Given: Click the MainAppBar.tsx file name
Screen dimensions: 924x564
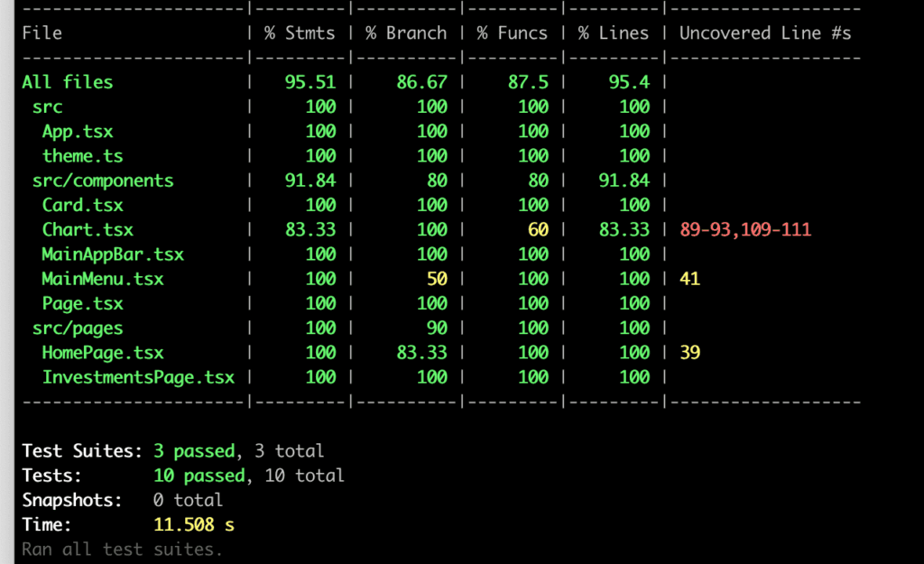Looking at the screenshot, I should (x=113, y=254).
